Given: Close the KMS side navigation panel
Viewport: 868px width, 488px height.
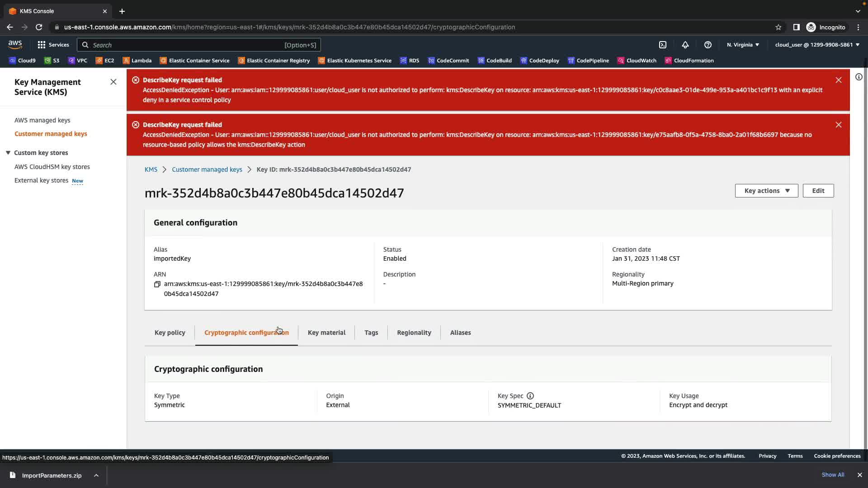Looking at the screenshot, I should (x=113, y=82).
